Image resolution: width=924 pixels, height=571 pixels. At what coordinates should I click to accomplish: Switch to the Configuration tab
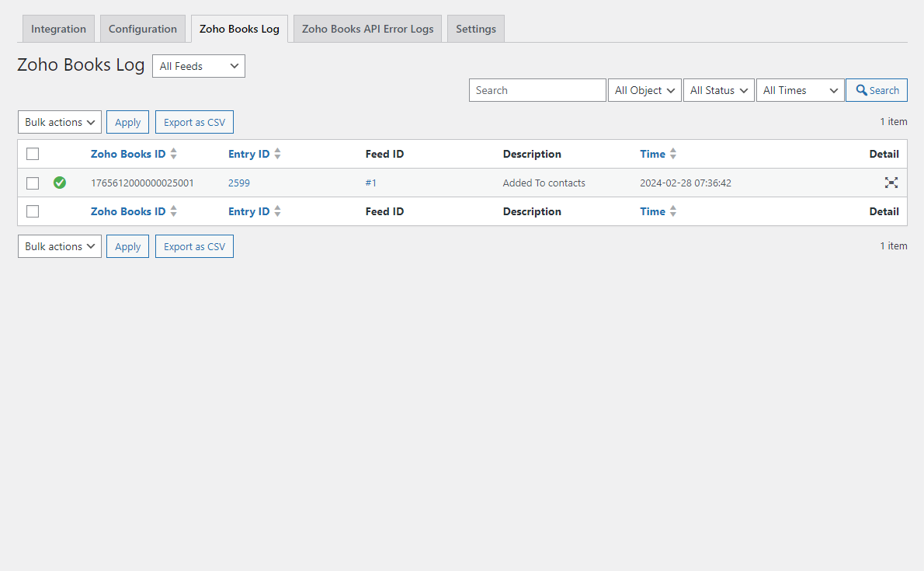coord(143,29)
